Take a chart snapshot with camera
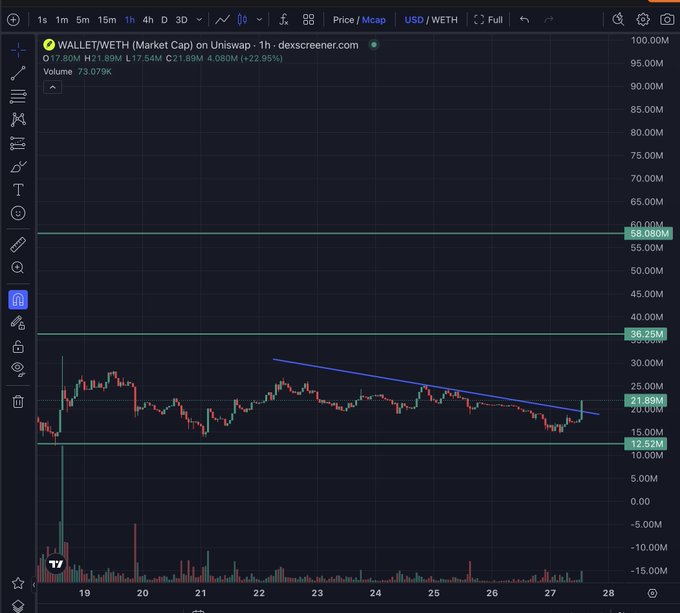680x613 pixels. pyautogui.click(x=667, y=20)
